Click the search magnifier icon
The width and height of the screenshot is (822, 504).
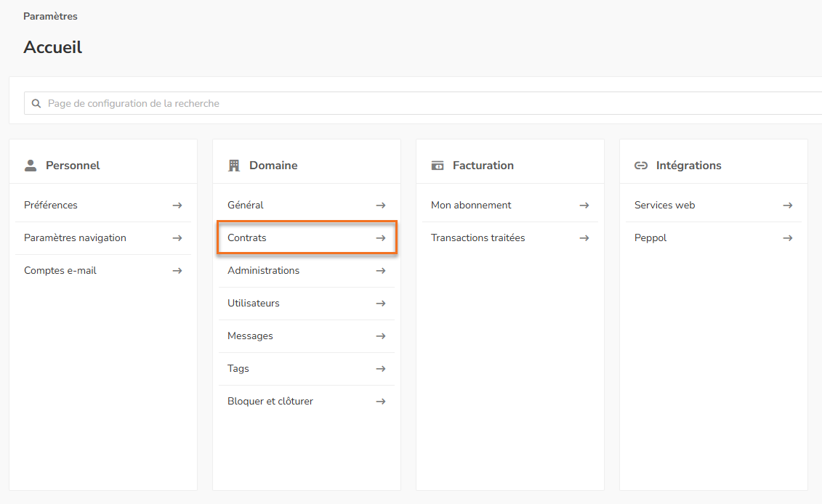(x=36, y=103)
